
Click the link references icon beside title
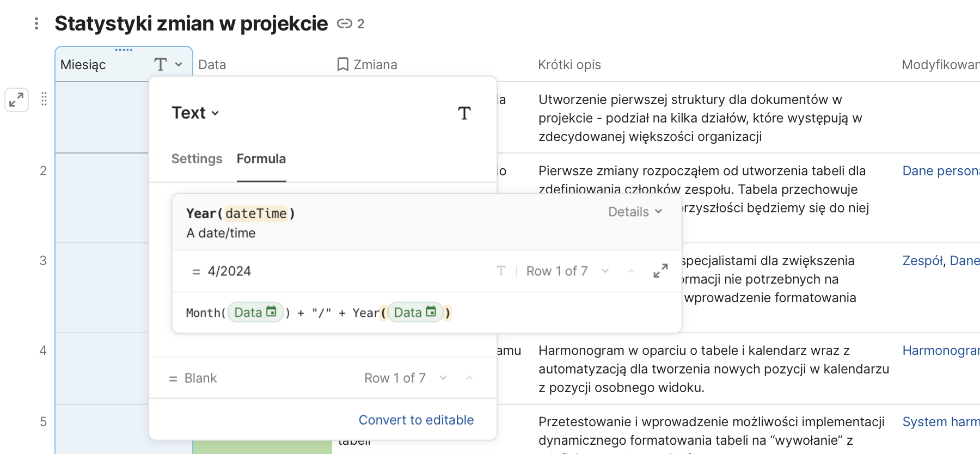344,23
